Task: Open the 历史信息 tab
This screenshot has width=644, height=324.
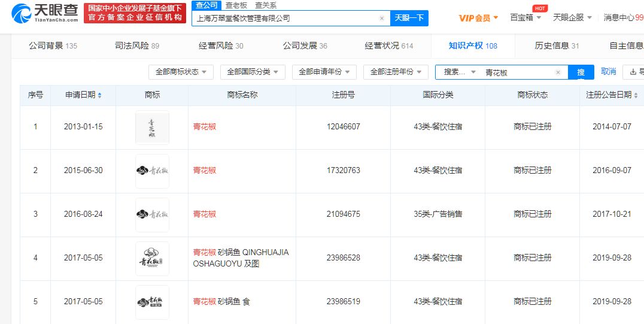Action: (x=557, y=46)
